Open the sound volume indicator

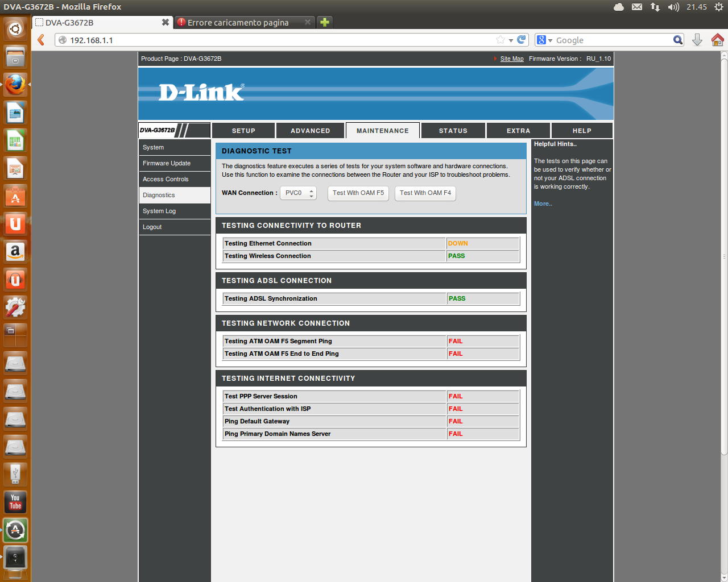click(x=673, y=7)
